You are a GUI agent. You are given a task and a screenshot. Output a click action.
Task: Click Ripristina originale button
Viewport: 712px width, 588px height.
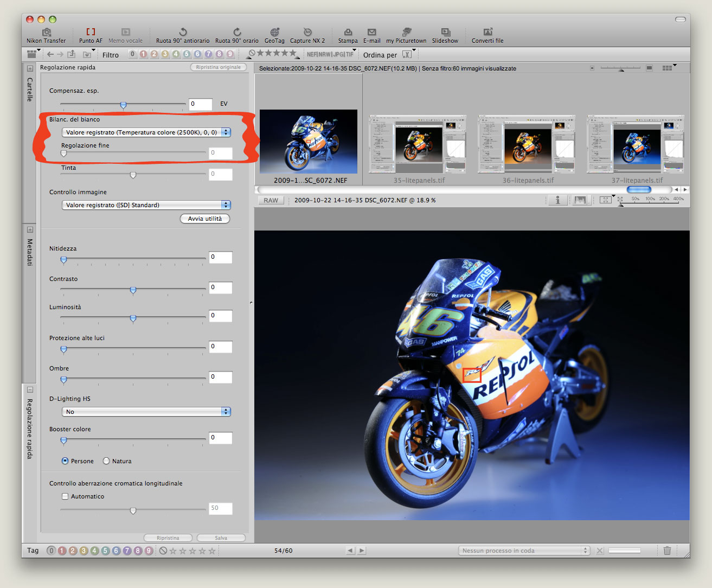tap(219, 67)
